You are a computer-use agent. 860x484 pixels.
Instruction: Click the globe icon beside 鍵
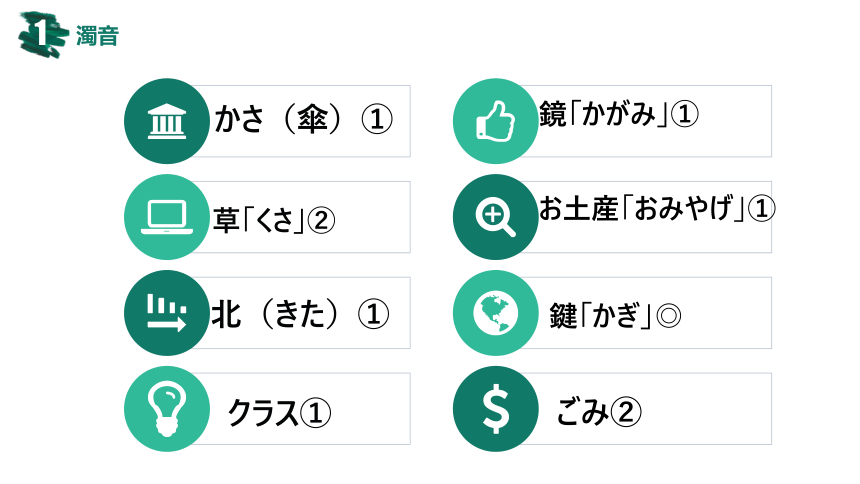pos(495,313)
